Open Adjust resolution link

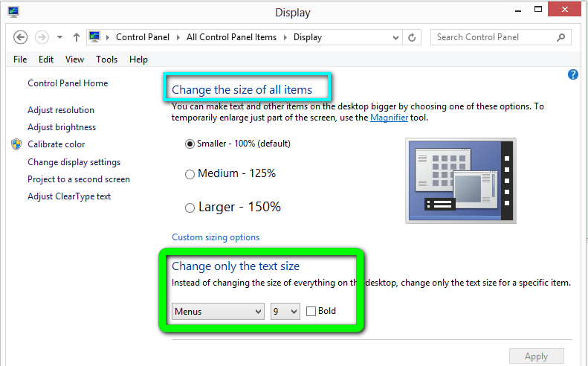point(61,110)
